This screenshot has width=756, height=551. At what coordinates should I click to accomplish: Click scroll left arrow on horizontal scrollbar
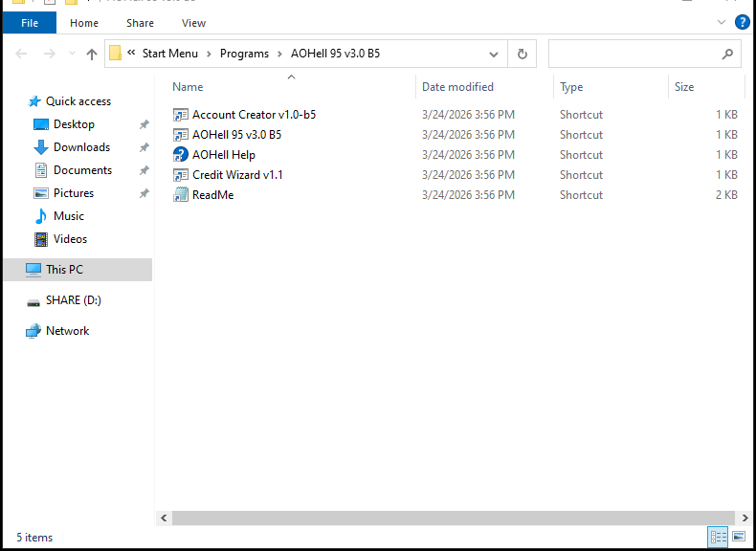164,518
